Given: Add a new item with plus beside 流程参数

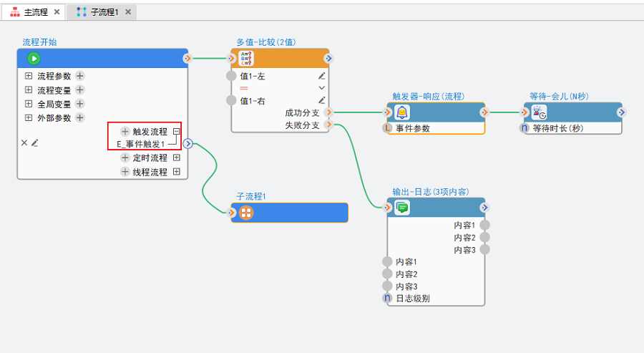Looking at the screenshot, I should (x=80, y=76).
